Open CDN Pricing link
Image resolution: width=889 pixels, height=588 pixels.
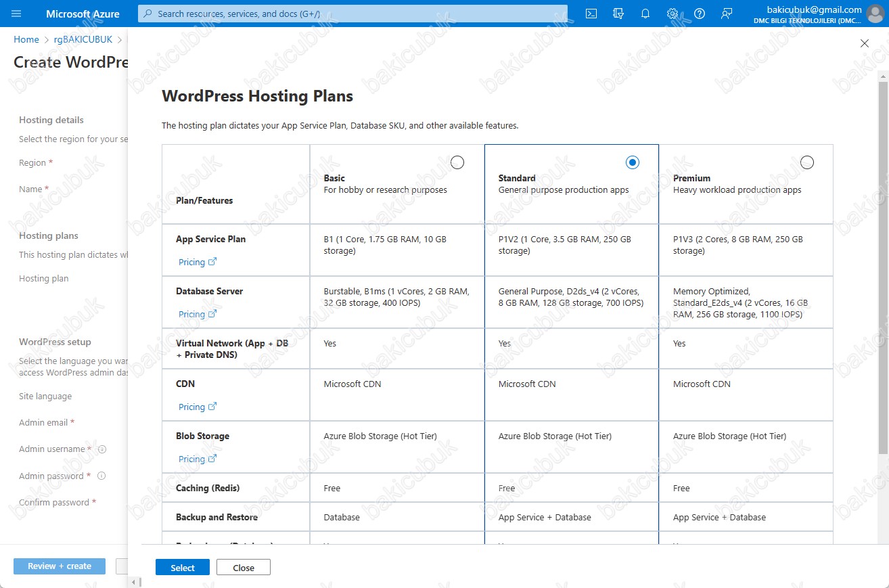[x=198, y=407]
